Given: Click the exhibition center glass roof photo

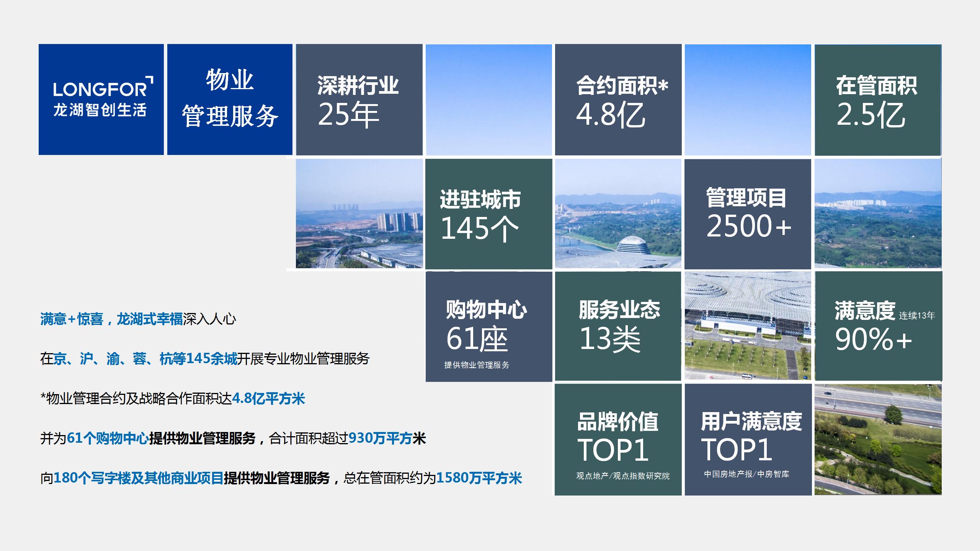Looking at the screenshot, I should click(748, 326).
